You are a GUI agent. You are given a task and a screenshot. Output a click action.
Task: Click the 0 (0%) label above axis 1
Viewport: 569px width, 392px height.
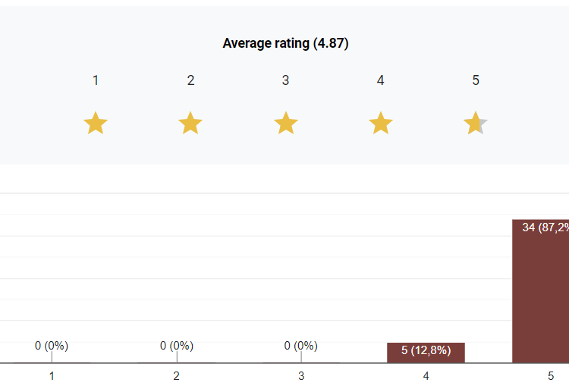pyautogui.click(x=52, y=346)
